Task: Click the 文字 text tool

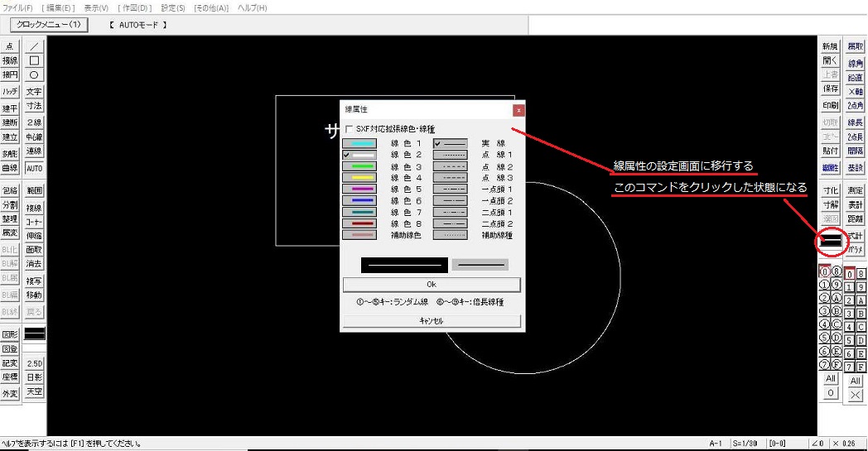Action: (x=34, y=92)
